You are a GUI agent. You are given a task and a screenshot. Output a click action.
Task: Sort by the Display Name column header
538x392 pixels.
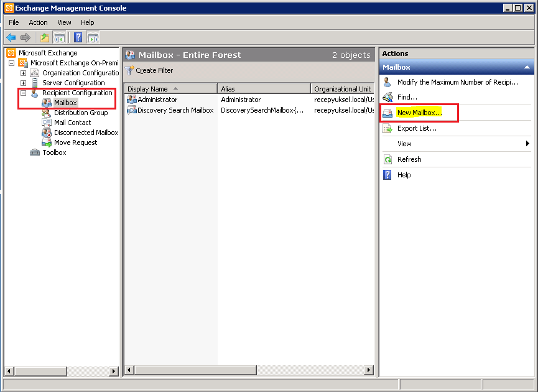click(x=170, y=89)
